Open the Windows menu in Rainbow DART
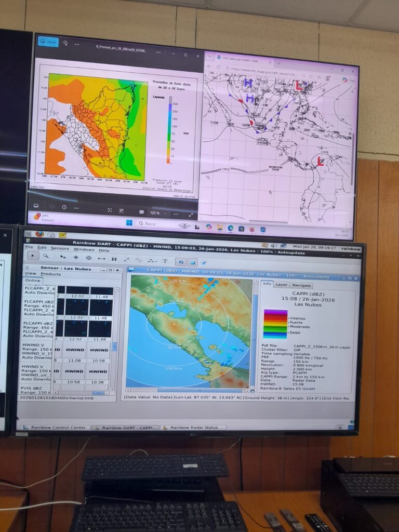Image resolution: width=399 pixels, height=532 pixels. 84,249
